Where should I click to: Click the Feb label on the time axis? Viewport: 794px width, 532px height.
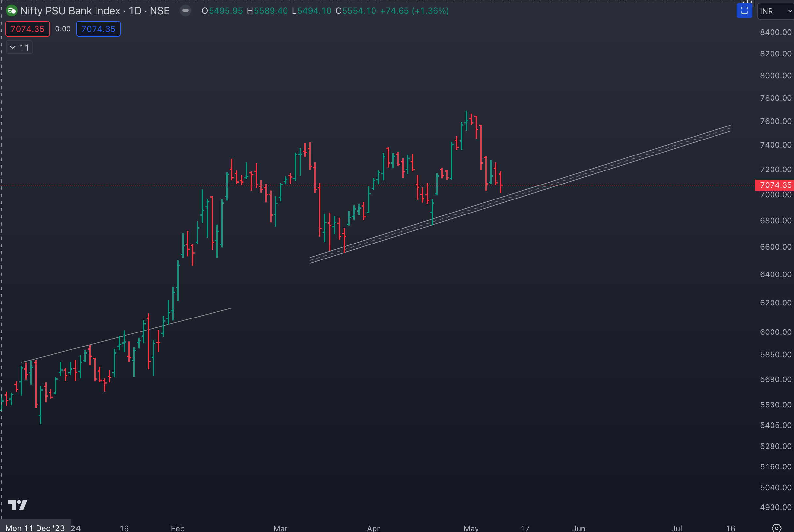pyautogui.click(x=178, y=528)
